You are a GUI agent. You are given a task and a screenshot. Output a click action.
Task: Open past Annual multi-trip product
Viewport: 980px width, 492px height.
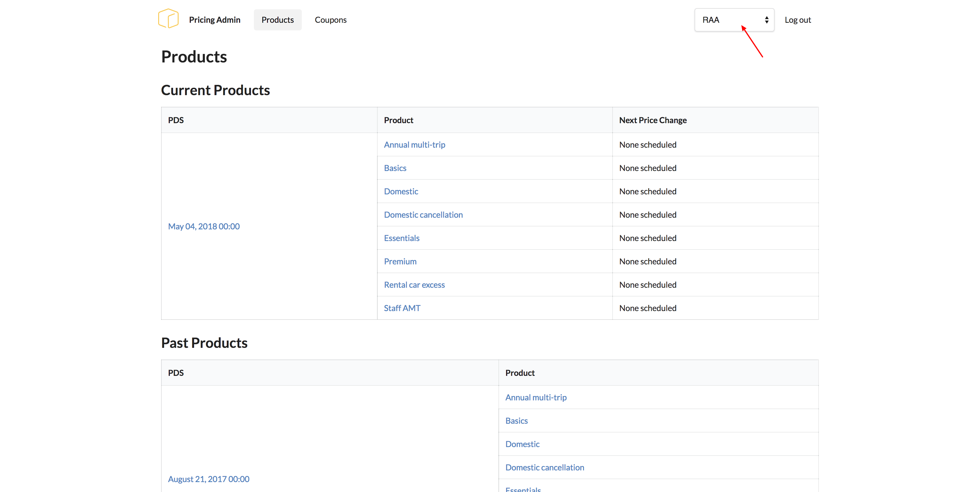click(x=536, y=397)
